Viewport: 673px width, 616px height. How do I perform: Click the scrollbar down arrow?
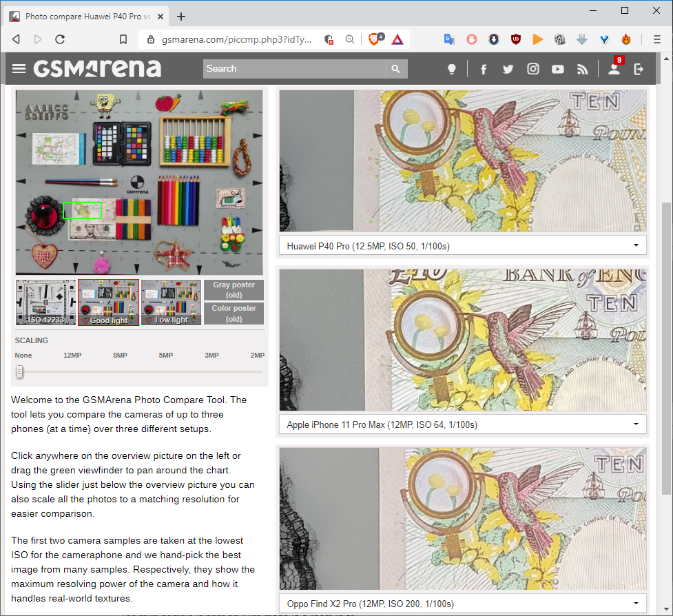[666, 609]
